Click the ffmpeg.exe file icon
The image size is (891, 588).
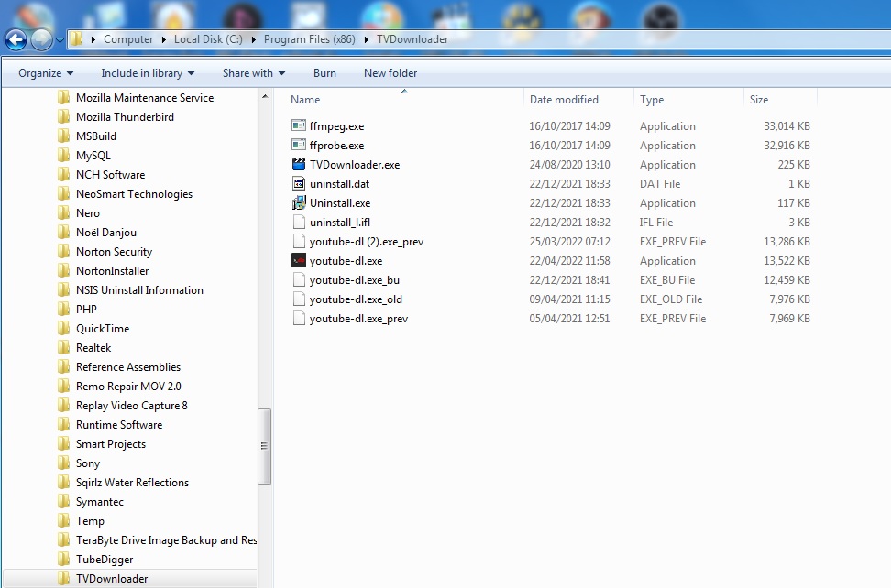298,125
